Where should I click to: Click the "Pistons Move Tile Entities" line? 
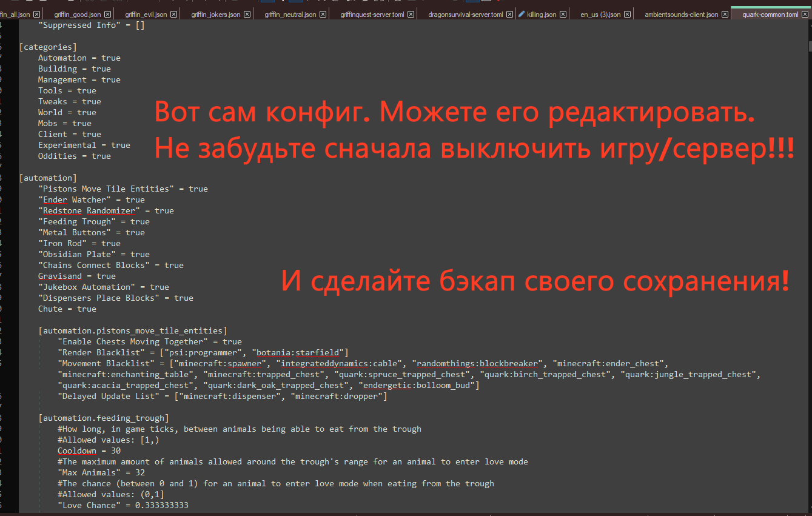[122, 189]
